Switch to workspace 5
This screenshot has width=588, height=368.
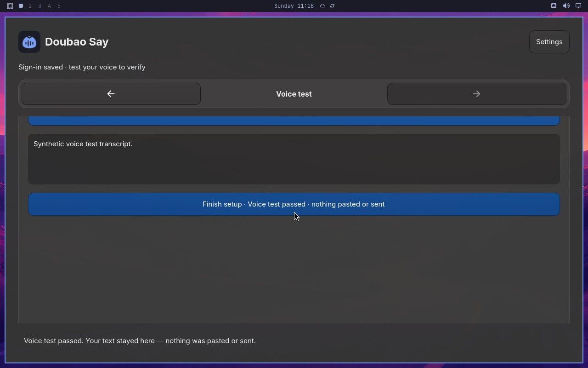[59, 6]
